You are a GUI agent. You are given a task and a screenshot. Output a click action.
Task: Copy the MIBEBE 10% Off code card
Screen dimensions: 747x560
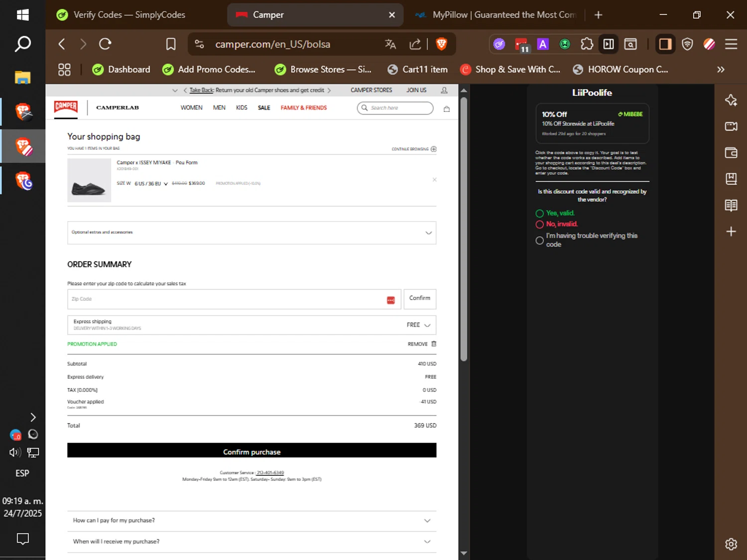(x=592, y=123)
